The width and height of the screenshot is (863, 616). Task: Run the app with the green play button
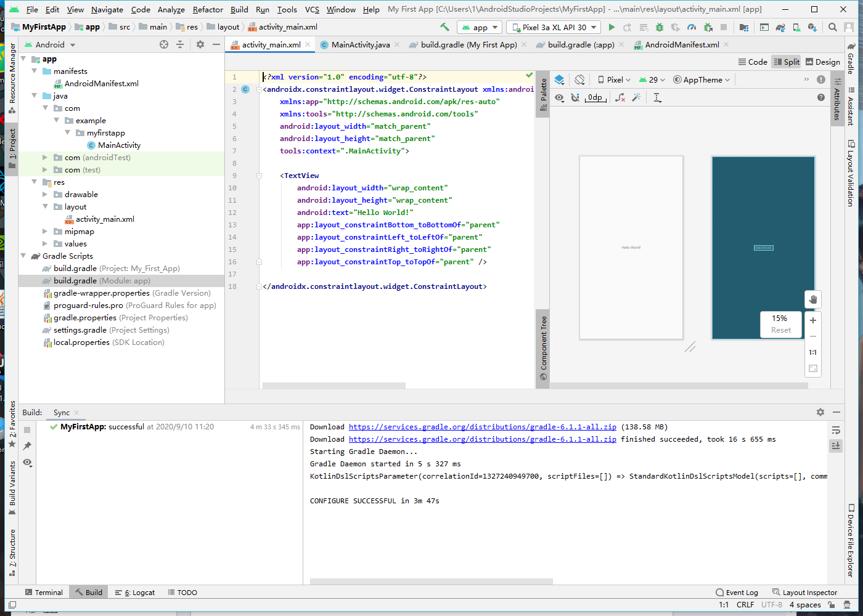click(611, 27)
